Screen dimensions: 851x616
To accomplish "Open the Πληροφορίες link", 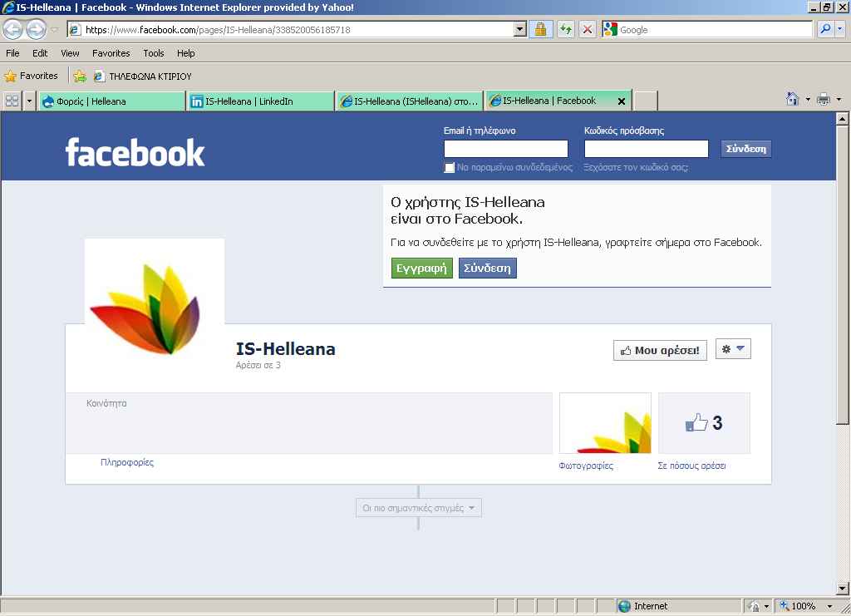I will pyautogui.click(x=127, y=462).
